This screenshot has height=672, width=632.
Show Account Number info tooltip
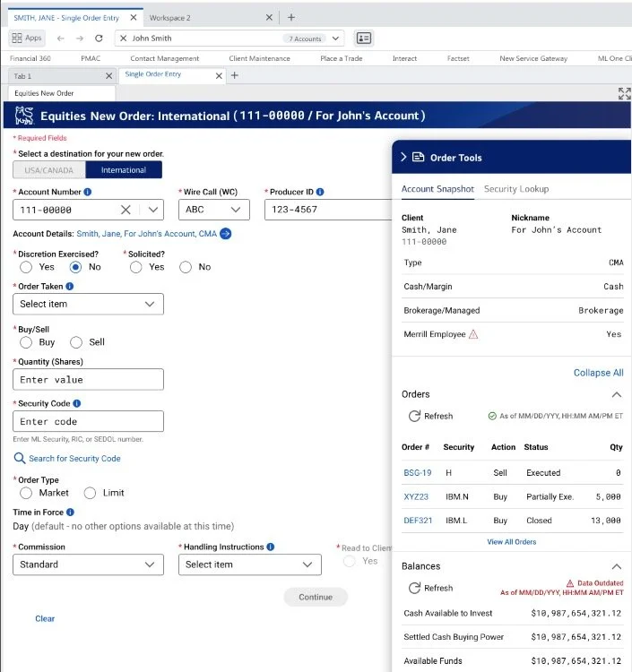88,192
